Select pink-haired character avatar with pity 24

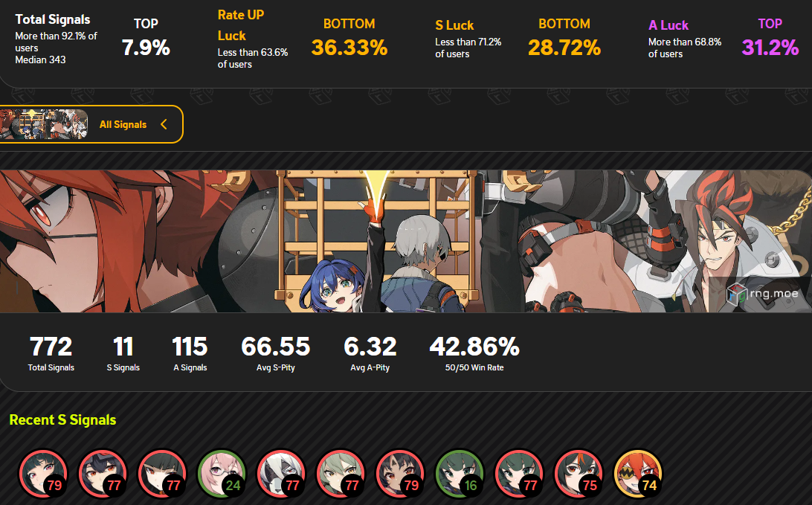coord(222,474)
